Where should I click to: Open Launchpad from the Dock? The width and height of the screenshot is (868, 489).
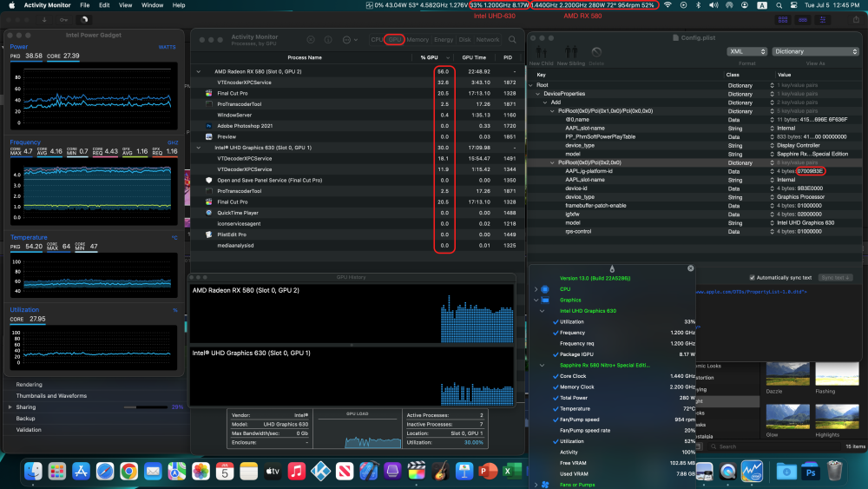(x=57, y=472)
